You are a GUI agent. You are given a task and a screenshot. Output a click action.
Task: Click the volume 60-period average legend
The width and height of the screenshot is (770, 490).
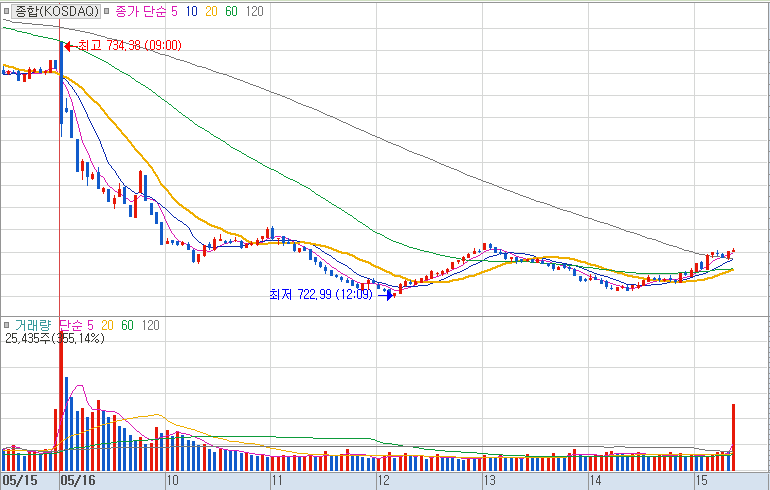pos(127,325)
